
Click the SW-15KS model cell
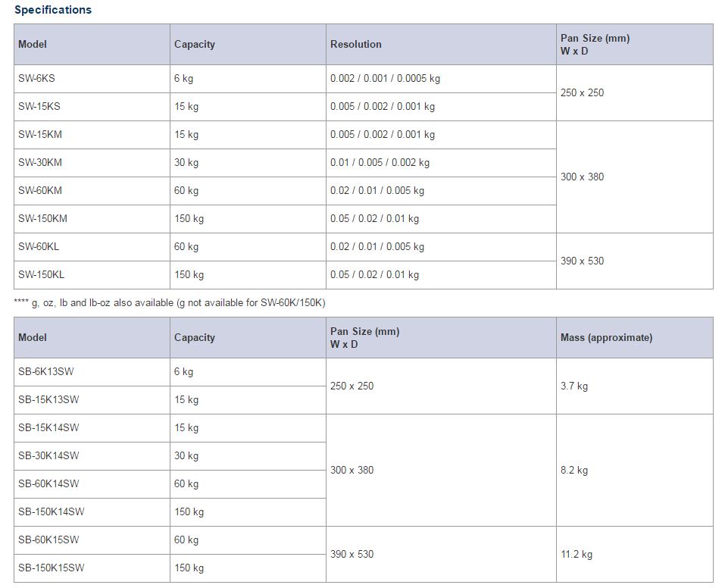point(92,107)
